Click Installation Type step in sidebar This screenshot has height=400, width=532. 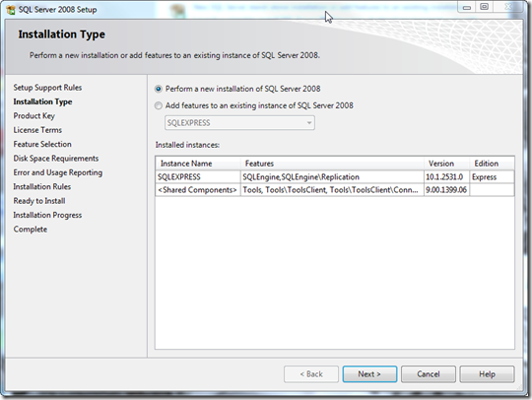(x=42, y=101)
